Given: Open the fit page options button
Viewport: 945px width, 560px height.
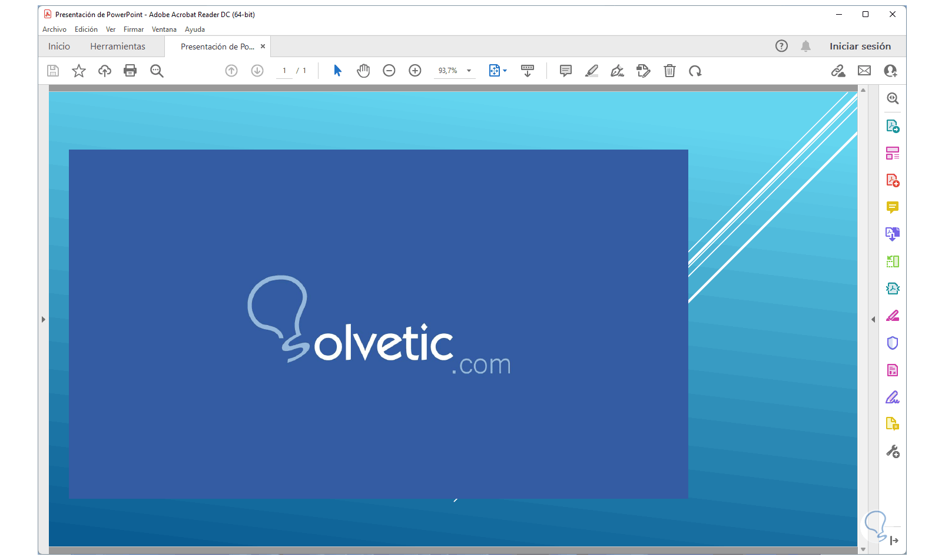Looking at the screenshot, I should (498, 71).
